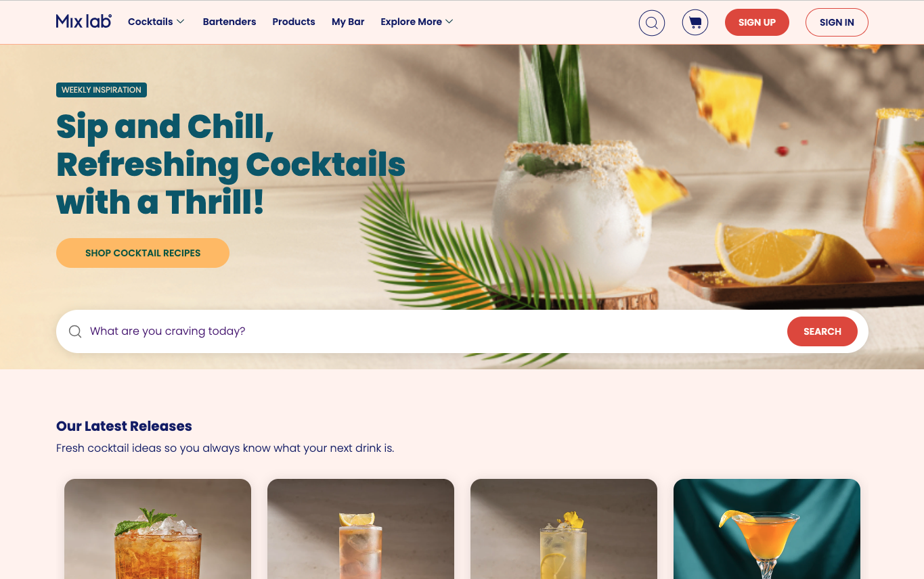
Task: Click the chevron beside Cocktails
Action: [181, 22]
